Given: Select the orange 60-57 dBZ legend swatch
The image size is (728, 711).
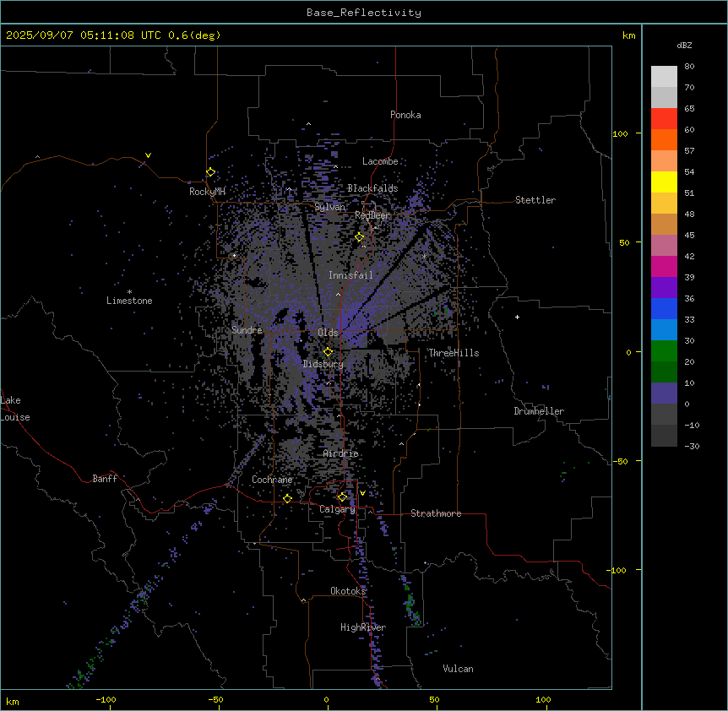Looking at the screenshot, I should [664, 139].
